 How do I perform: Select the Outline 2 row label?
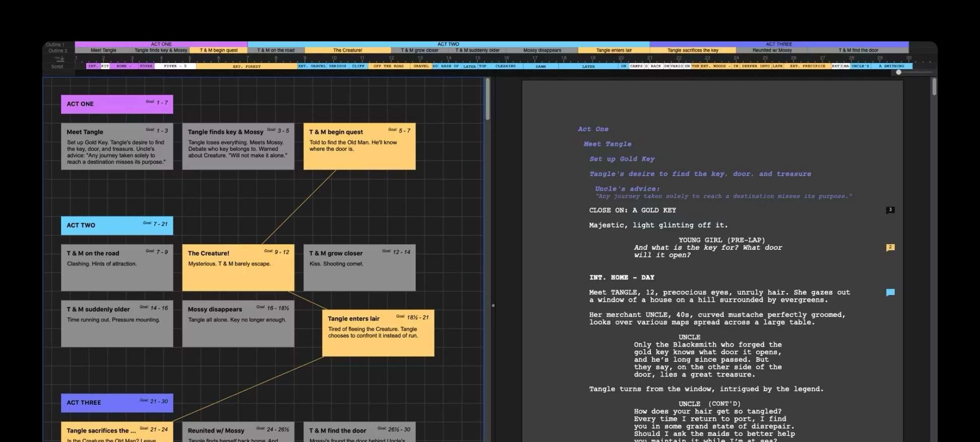pyautogui.click(x=57, y=50)
